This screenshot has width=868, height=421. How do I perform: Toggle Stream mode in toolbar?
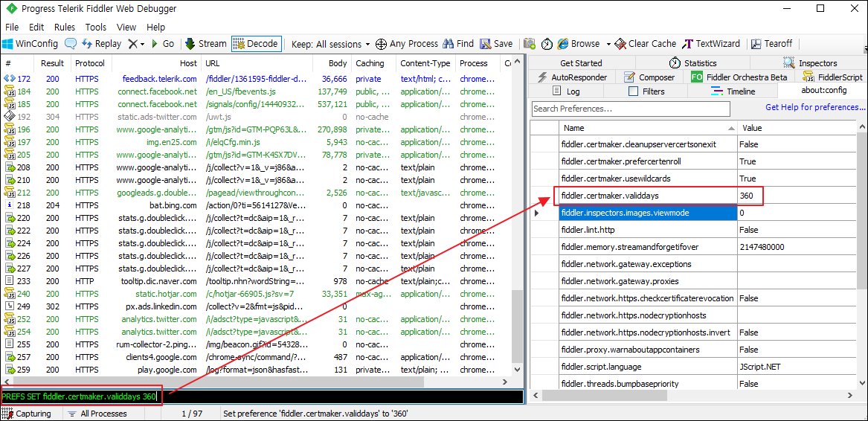coord(205,44)
